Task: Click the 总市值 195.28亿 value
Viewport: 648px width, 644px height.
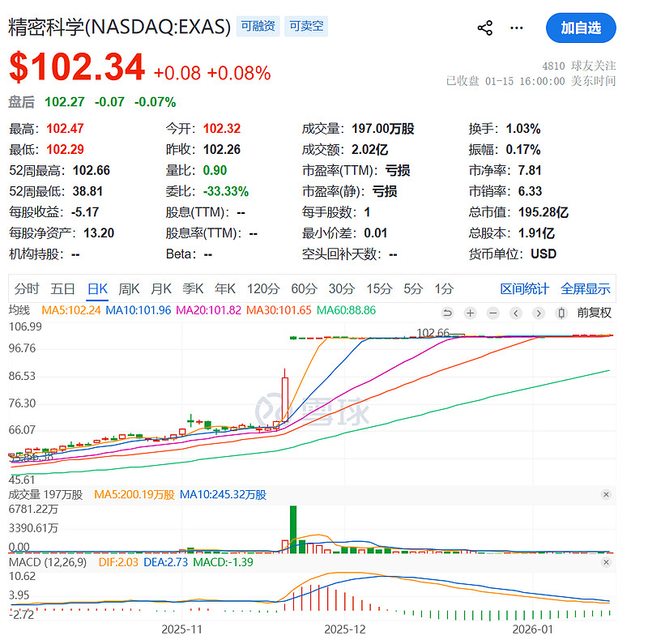Action: point(518,212)
